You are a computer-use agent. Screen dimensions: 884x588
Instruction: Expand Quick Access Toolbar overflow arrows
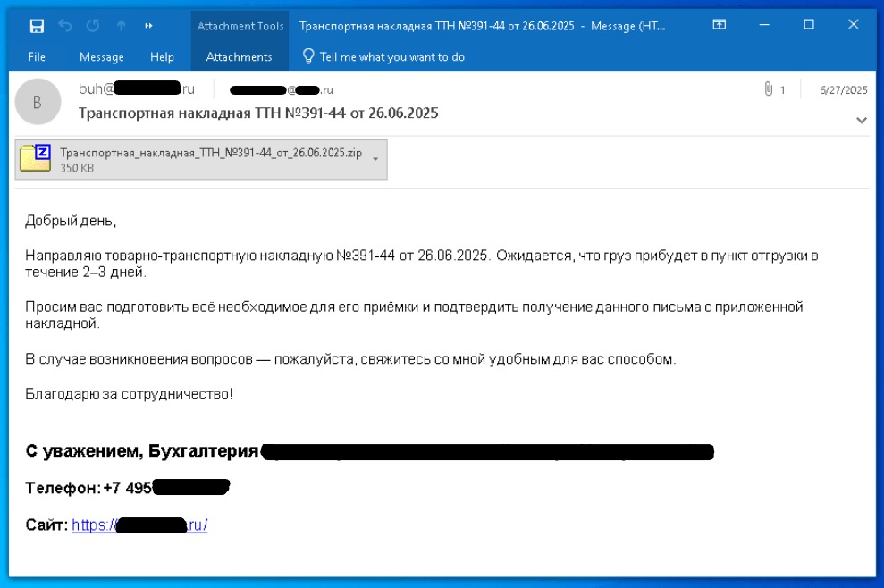(148, 26)
